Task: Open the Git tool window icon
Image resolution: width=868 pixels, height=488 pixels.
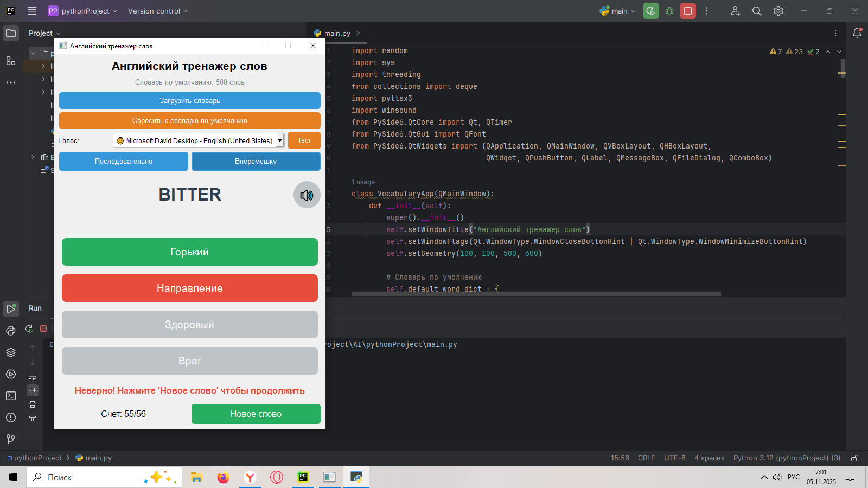Action: click(11, 439)
